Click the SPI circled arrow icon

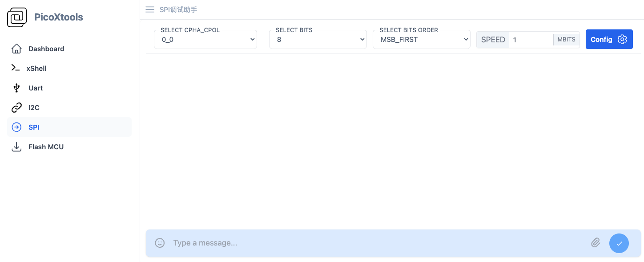point(16,127)
